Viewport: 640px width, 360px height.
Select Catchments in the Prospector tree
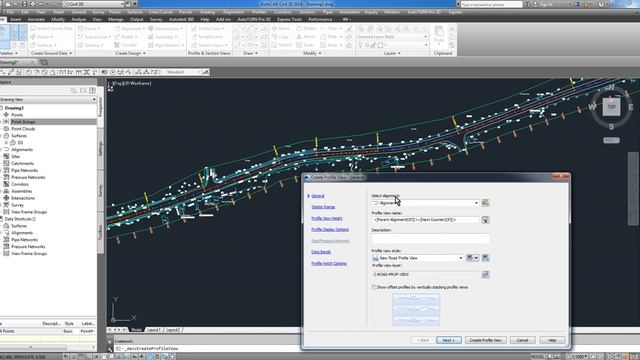point(22,163)
